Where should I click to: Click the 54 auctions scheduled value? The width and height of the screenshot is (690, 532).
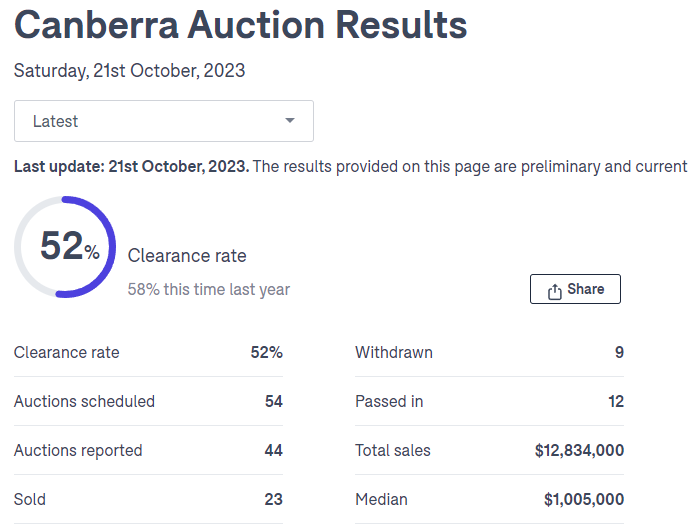point(273,401)
